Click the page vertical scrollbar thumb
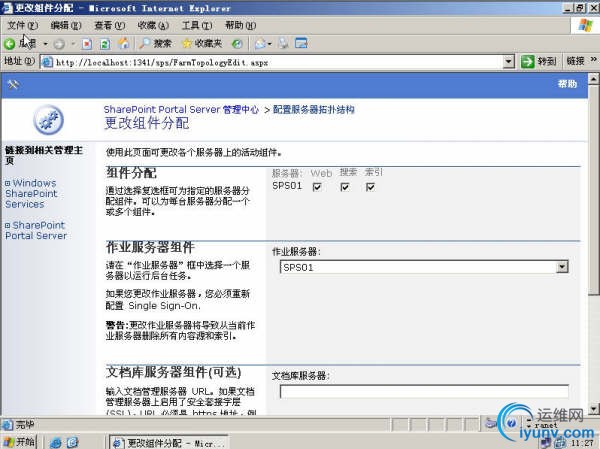Viewport: 600px width, 449px height. point(593,189)
